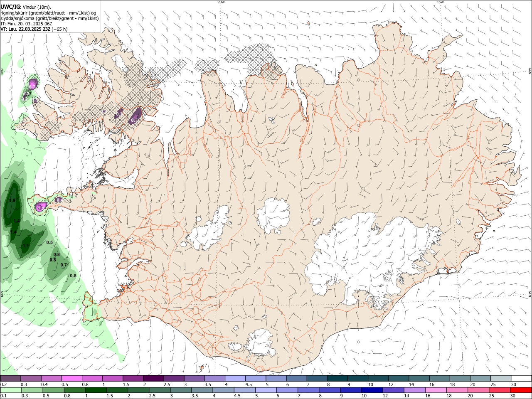Select the deep blue lower swatch between 10 and 12

pos(373,390)
